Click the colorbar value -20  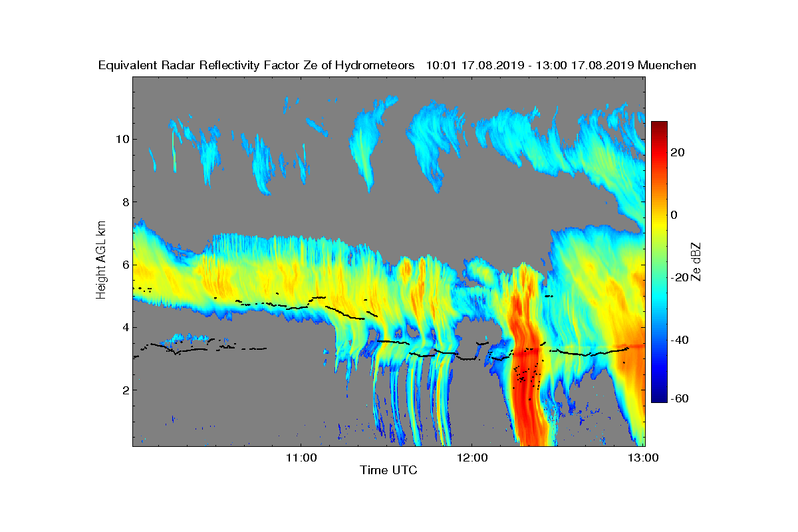(x=680, y=277)
